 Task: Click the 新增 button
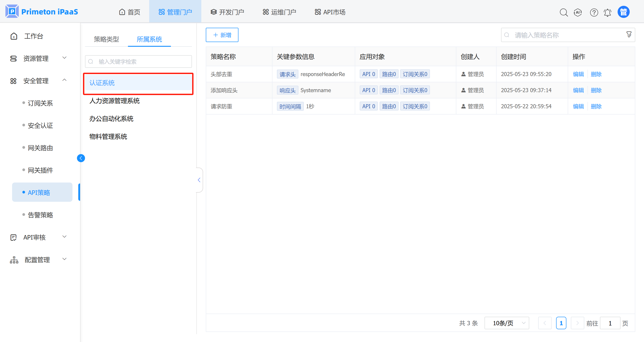[x=222, y=35]
